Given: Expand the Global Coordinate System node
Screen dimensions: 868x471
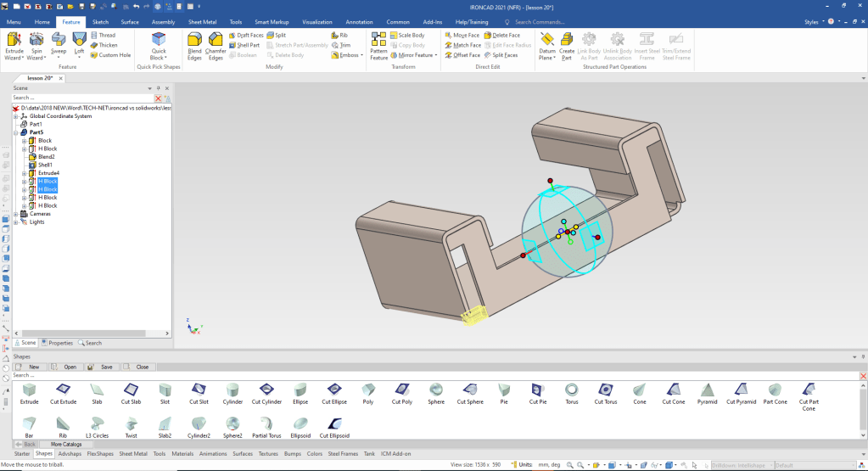Looking at the screenshot, I should coord(15,116).
